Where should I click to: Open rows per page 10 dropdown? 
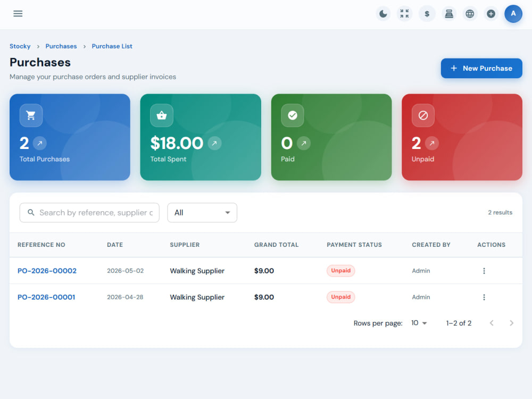pyautogui.click(x=419, y=323)
